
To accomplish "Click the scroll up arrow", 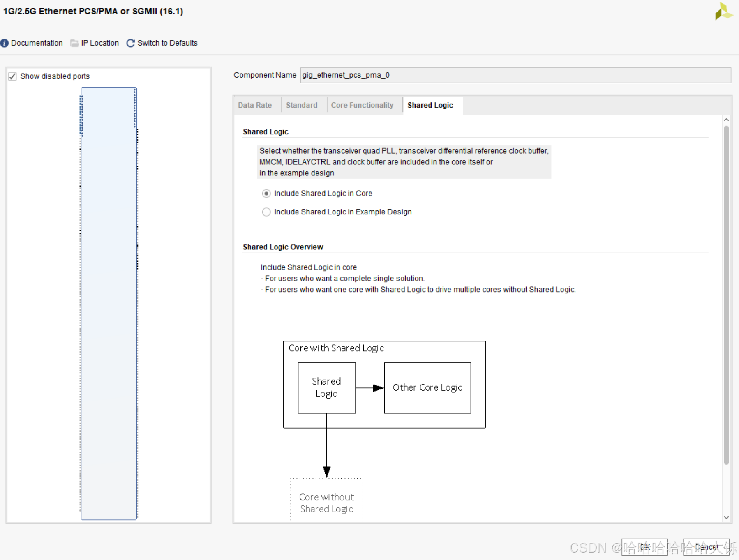I will [726, 120].
